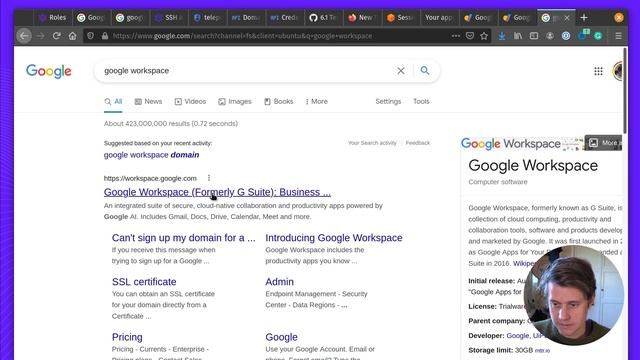640x360 pixels.
Task: Open a new tab with plus icon
Action: (584, 18)
